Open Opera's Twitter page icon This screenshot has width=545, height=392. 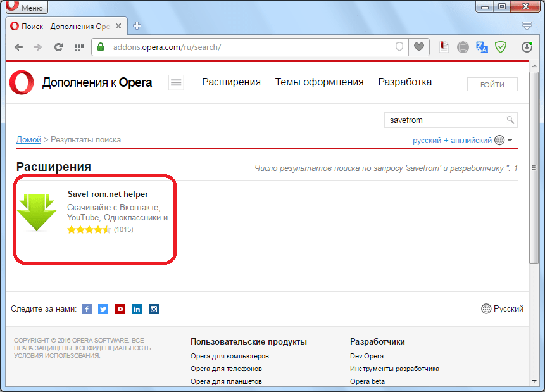(x=103, y=309)
